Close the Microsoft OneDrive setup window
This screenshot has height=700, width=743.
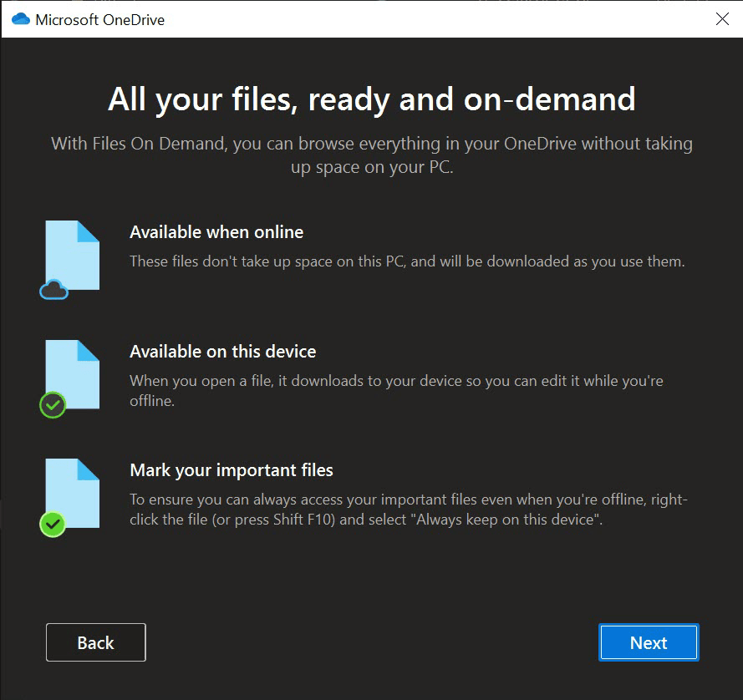(722, 19)
